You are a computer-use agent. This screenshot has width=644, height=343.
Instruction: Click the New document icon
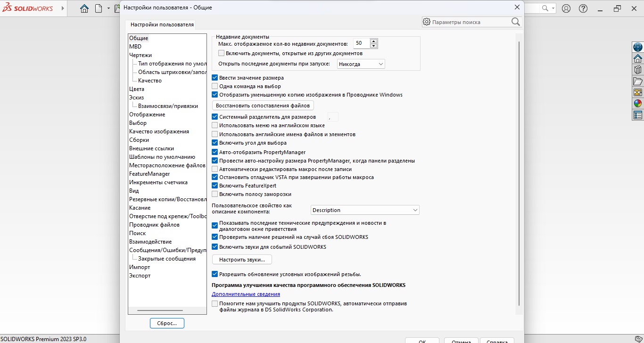(x=99, y=8)
